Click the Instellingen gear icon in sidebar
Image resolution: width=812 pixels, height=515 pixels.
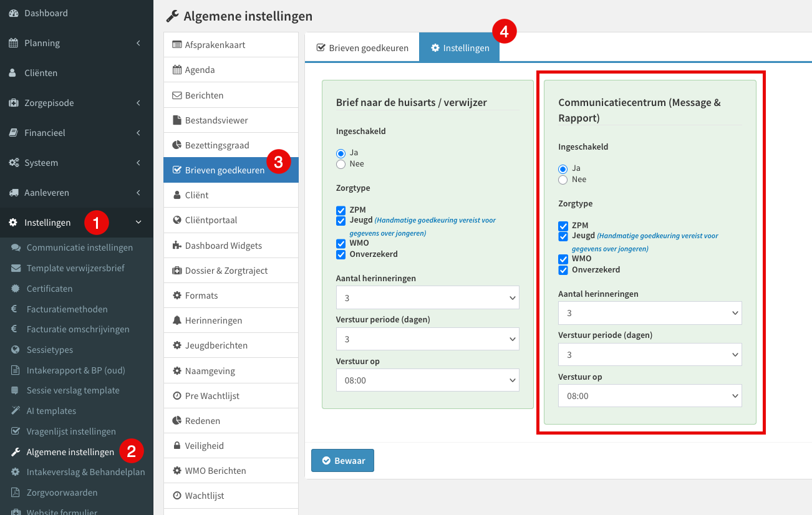point(13,223)
